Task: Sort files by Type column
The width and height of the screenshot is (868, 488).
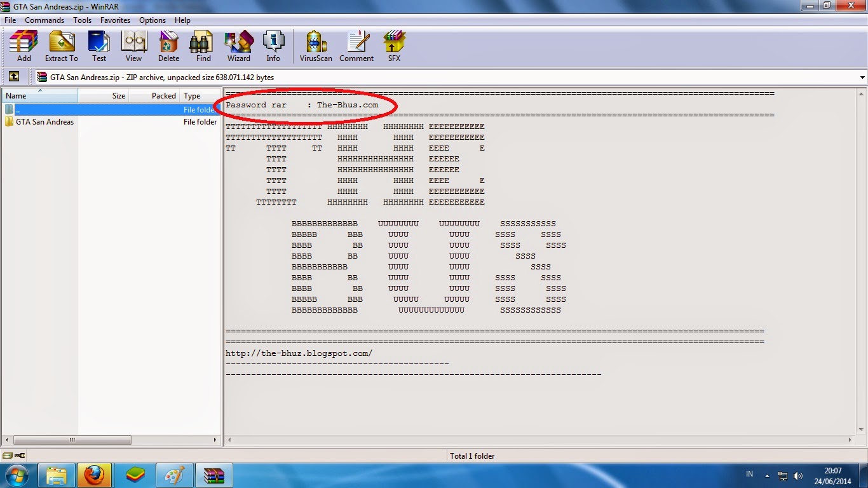Action: click(200, 96)
